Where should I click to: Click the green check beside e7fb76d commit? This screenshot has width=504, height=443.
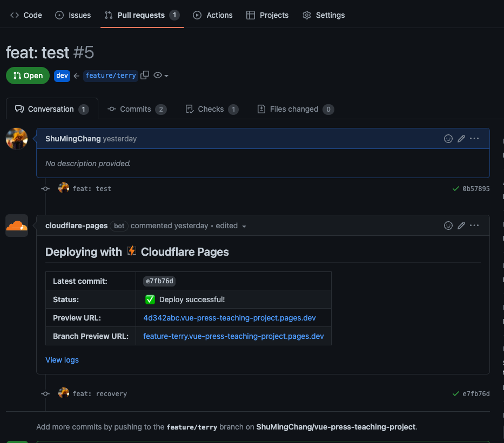click(455, 394)
